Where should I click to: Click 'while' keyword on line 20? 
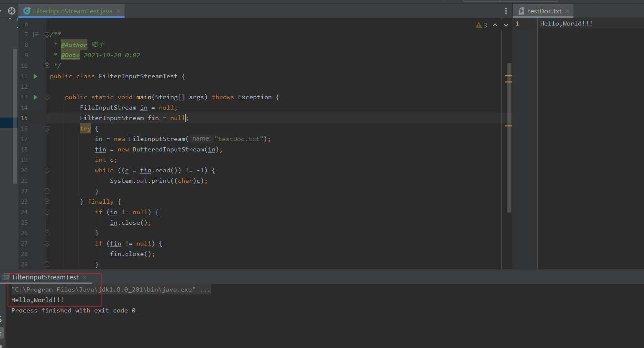pyautogui.click(x=104, y=170)
